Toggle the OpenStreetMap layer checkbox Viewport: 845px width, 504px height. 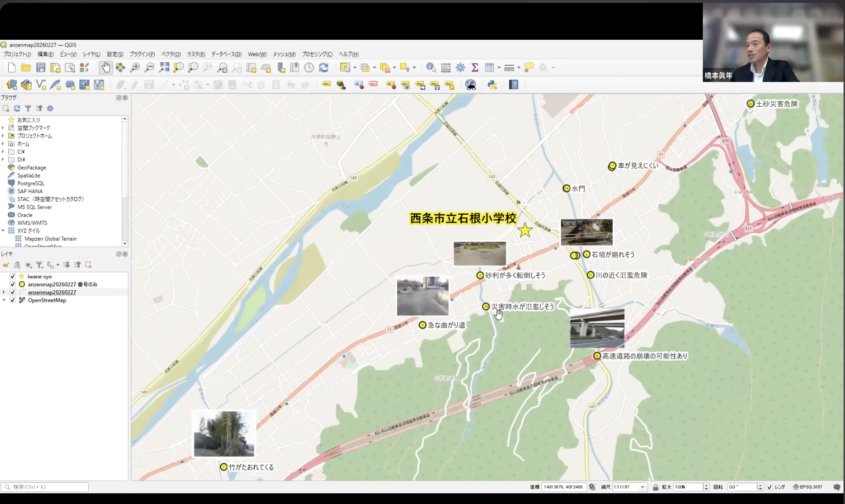tap(13, 300)
